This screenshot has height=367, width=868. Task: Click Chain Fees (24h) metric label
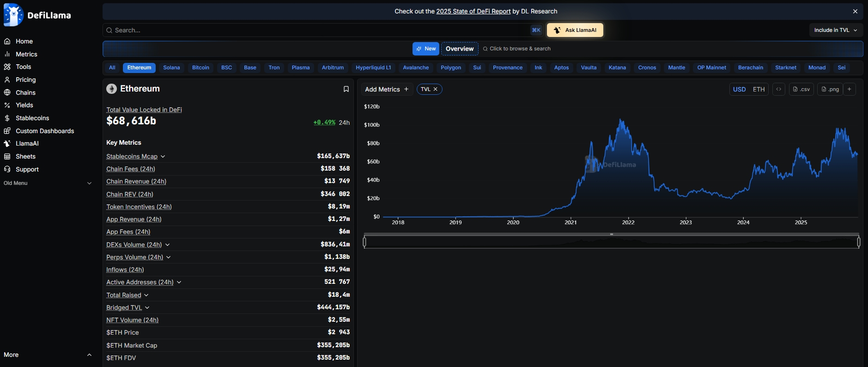(x=131, y=169)
